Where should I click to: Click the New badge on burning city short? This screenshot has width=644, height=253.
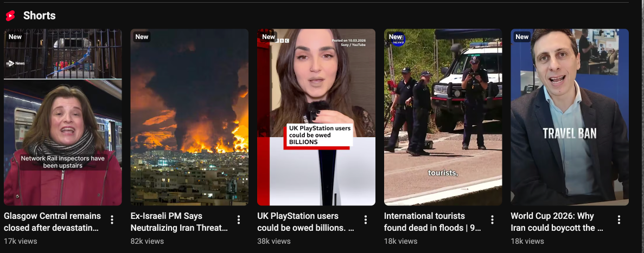coord(142,36)
